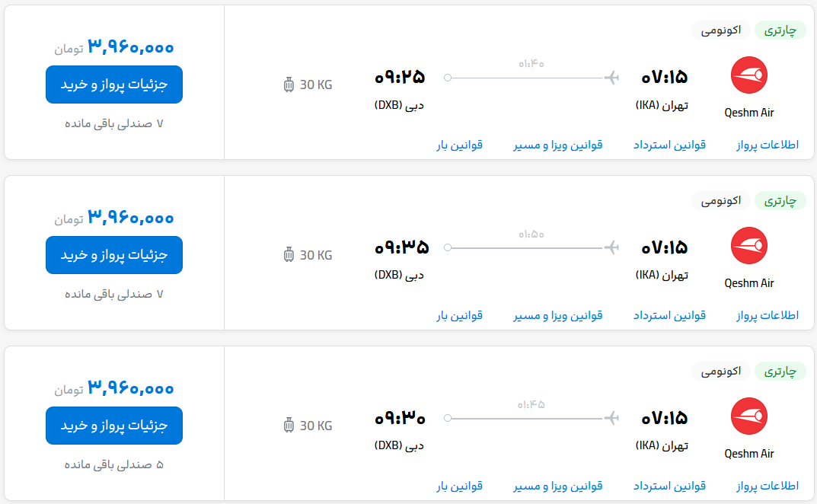Click the اکونومی badge on third flight
Image resolution: width=817 pixels, height=504 pixels.
[720, 371]
